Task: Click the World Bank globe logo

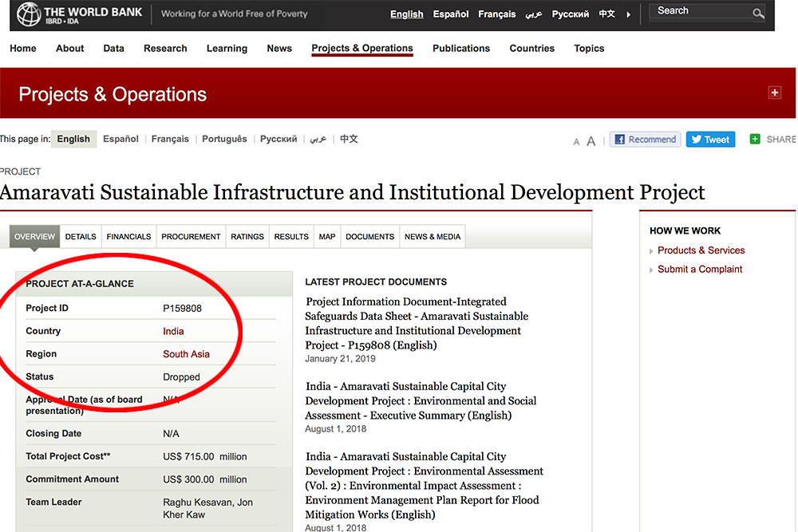Action: click(29, 14)
